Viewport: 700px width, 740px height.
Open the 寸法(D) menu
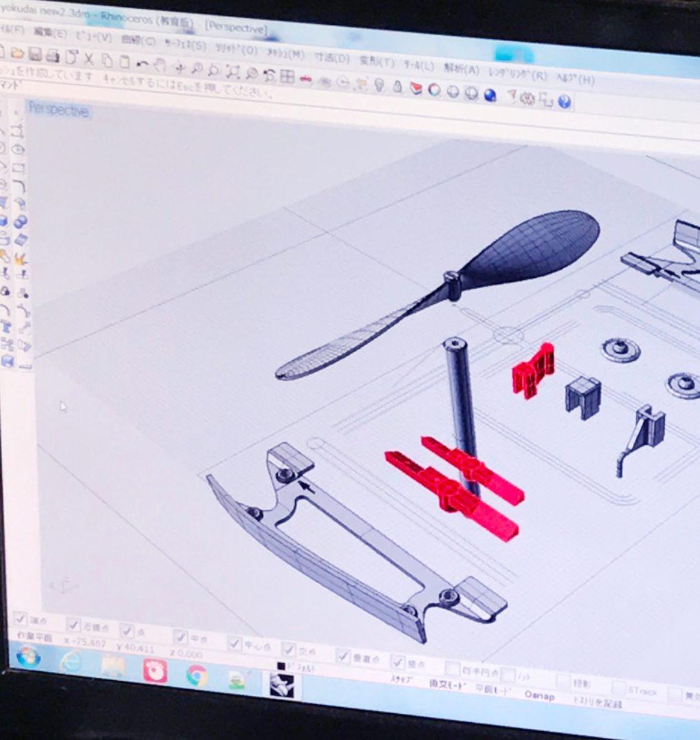pos(332,58)
